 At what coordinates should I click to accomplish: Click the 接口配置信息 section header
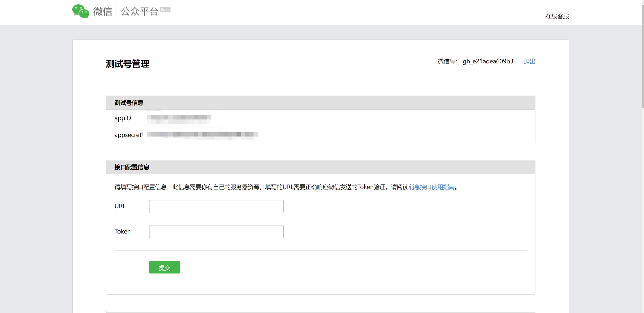point(320,167)
